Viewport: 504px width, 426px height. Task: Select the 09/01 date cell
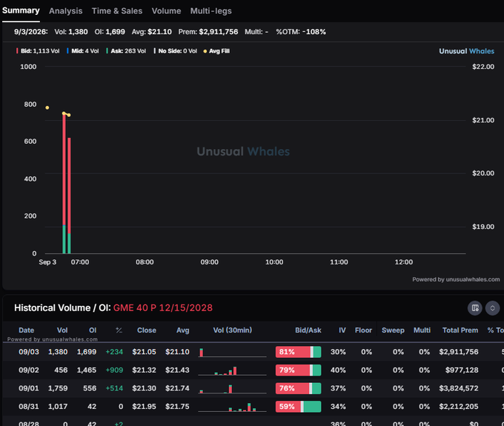point(29,388)
